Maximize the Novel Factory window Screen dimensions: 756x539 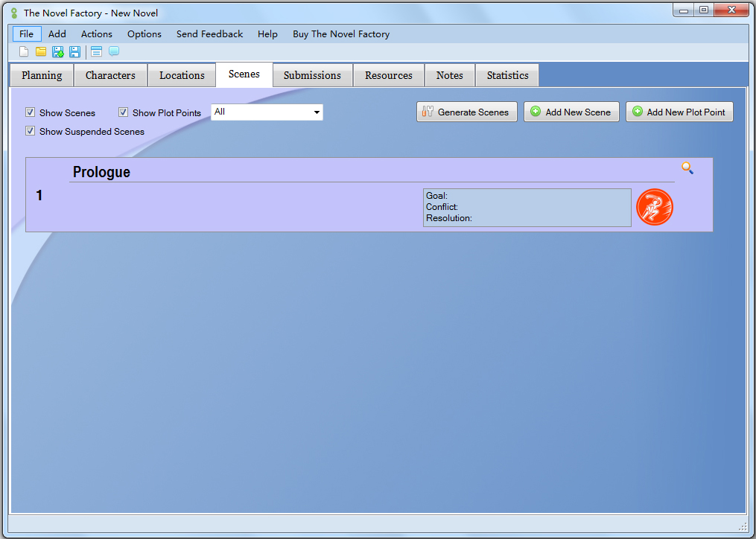704,10
